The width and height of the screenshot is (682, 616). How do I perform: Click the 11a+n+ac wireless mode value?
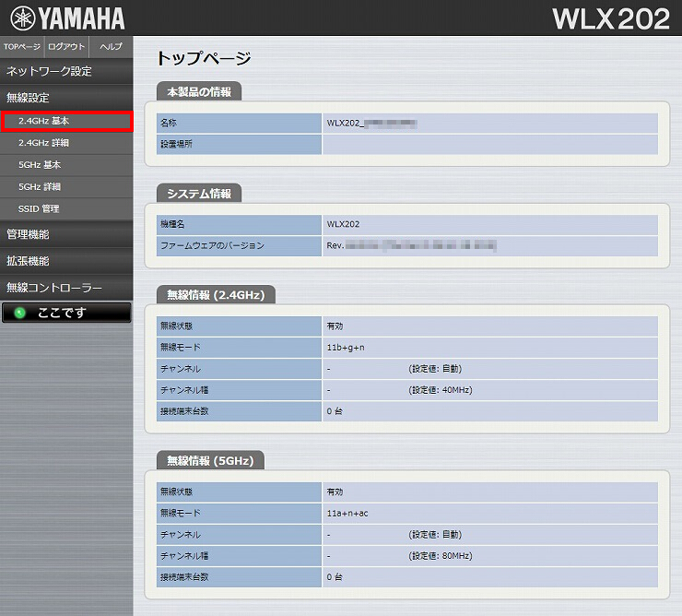[347, 514]
